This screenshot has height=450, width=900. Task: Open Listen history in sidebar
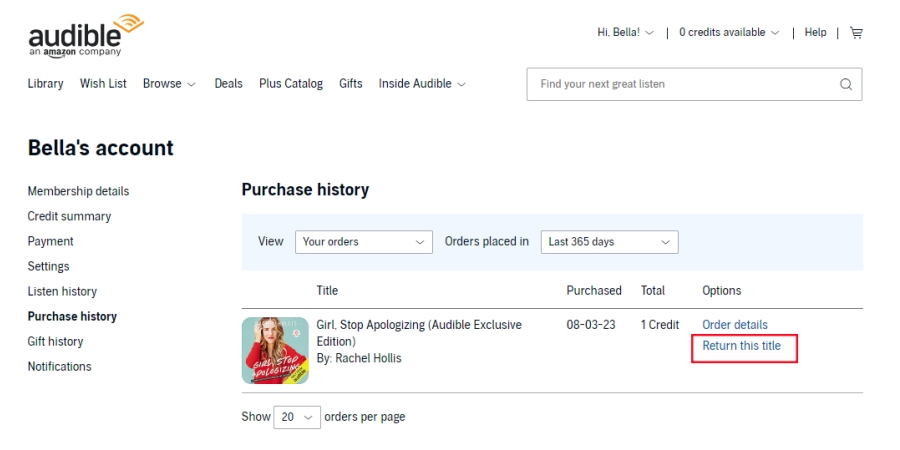(x=62, y=292)
